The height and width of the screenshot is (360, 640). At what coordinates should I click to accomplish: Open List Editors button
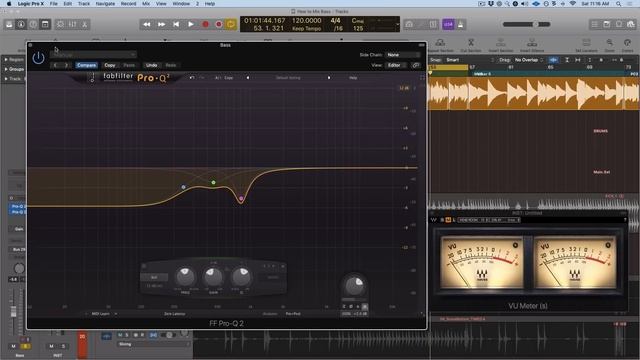[595, 24]
